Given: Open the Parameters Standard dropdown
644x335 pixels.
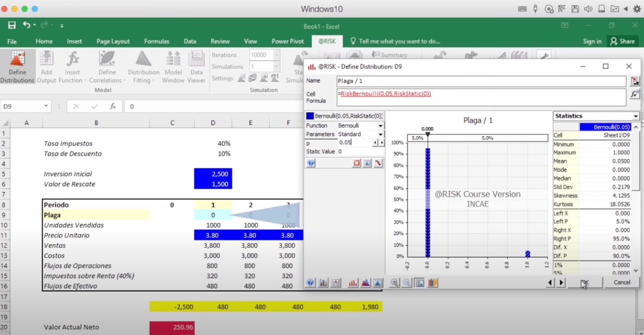Looking at the screenshot, I should [x=380, y=134].
